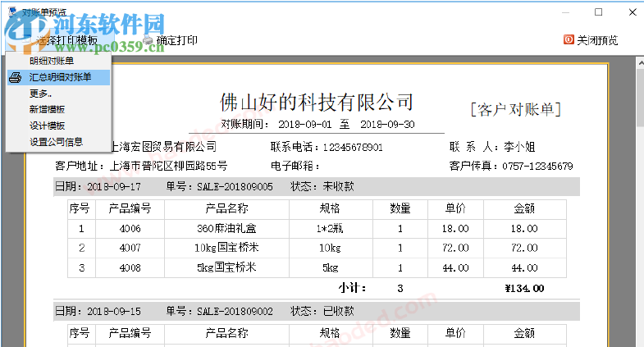This screenshot has height=347, width=644.
Task: Click the spec cell 1*2瓶
Action: 330,228
